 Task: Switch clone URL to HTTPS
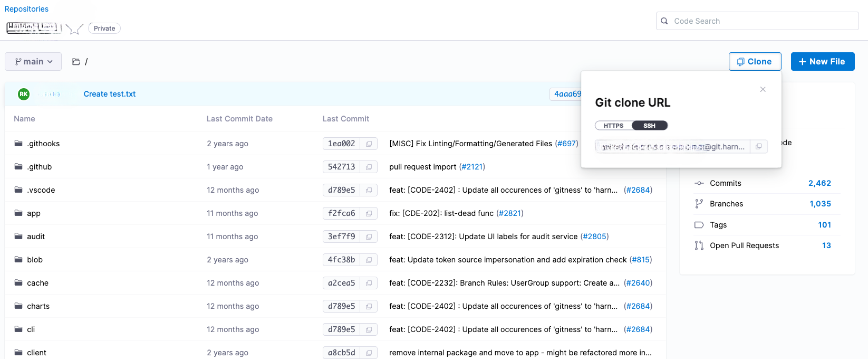(x=613, y=126)
